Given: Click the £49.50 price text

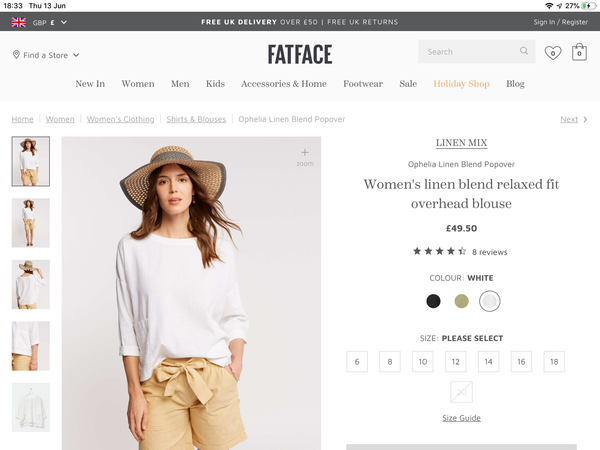Looking at the screenshot, I should [461, 228].
